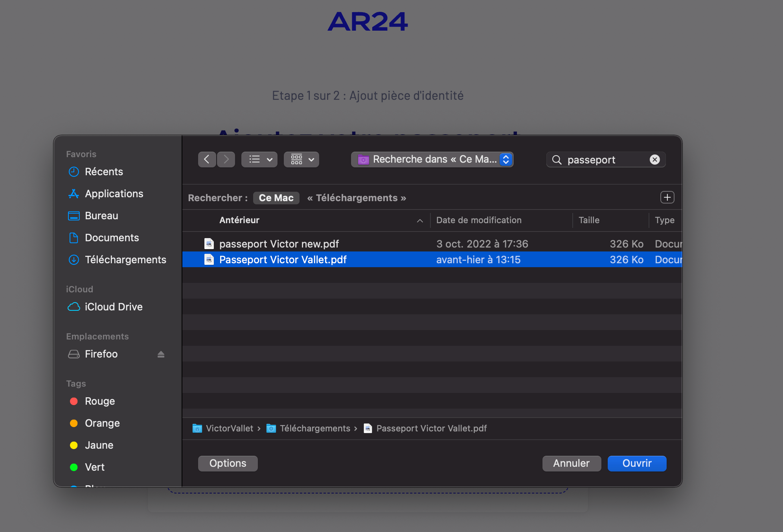Confirm with the 'Ouvrir' button
Image resolution: width=783 pixels, height=532 pixels.
pos(637,463)
